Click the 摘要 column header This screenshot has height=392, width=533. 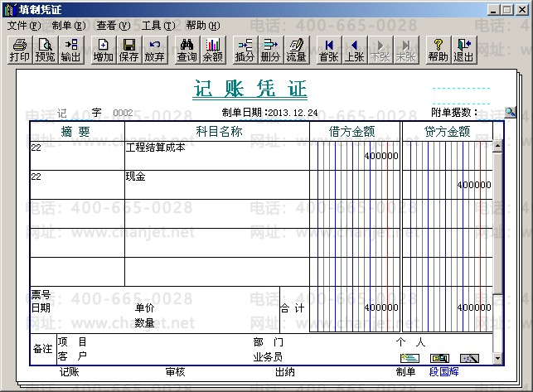click(77, 131)
